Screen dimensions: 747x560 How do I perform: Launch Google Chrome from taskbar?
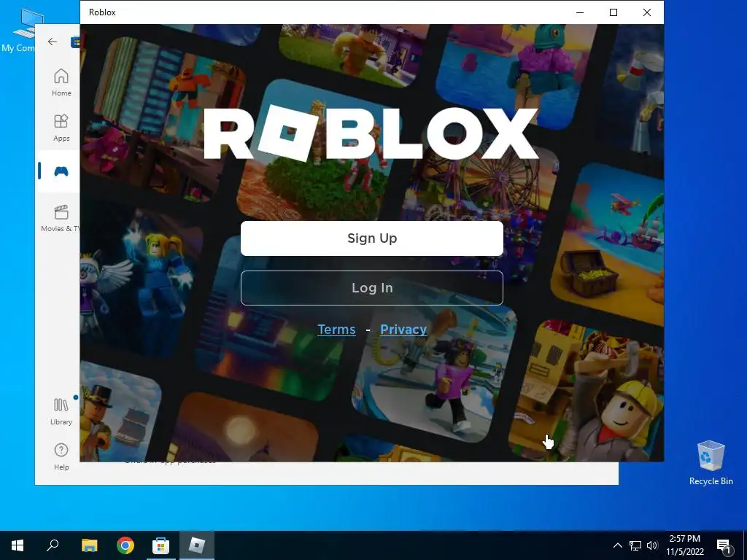[x=125, y=545]
